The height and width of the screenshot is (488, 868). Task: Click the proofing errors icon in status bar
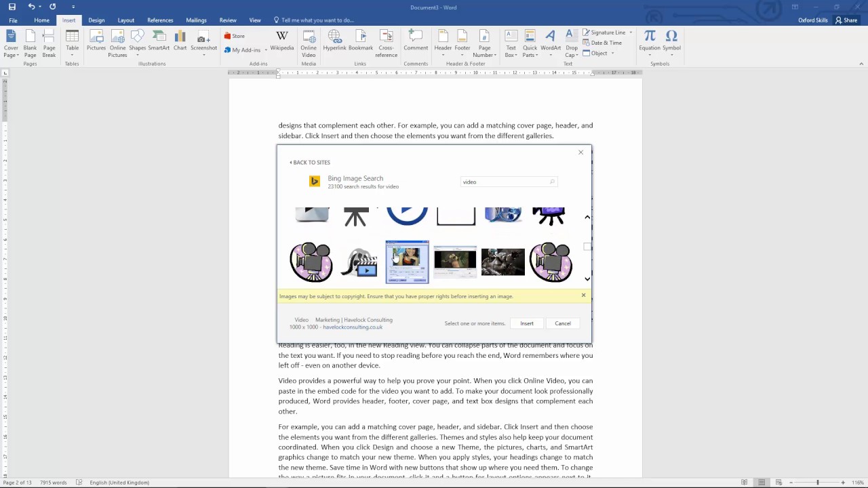(x=79, y=483)
